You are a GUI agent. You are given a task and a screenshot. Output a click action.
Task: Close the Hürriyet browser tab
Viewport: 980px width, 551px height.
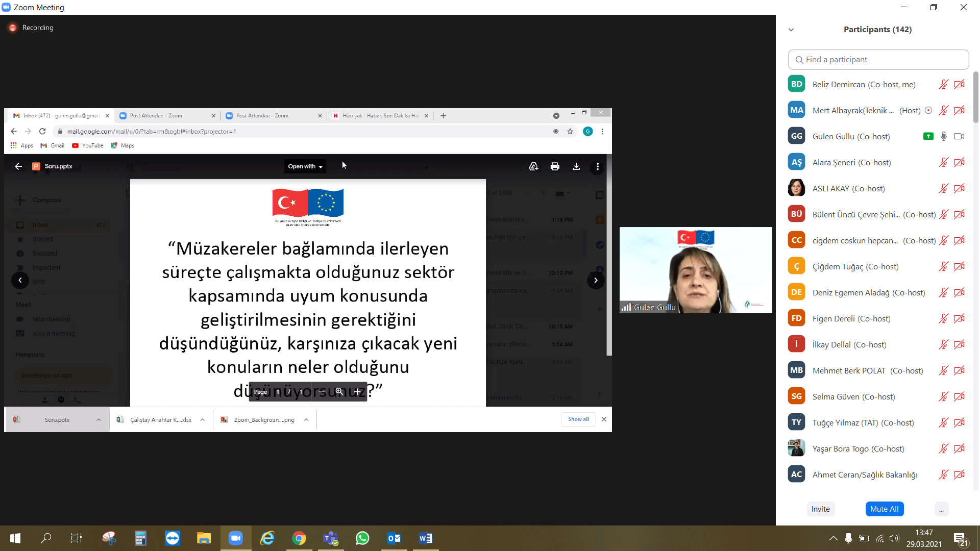426,116
